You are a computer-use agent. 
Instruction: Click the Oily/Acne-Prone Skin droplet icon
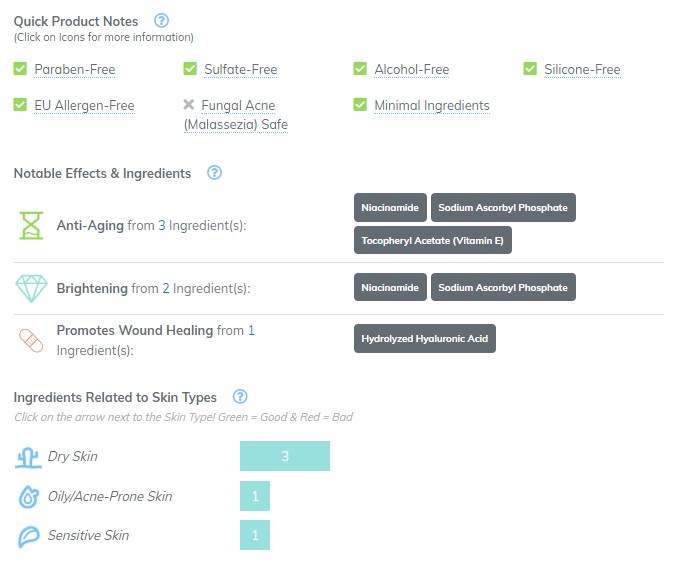[x=28, y=497]
